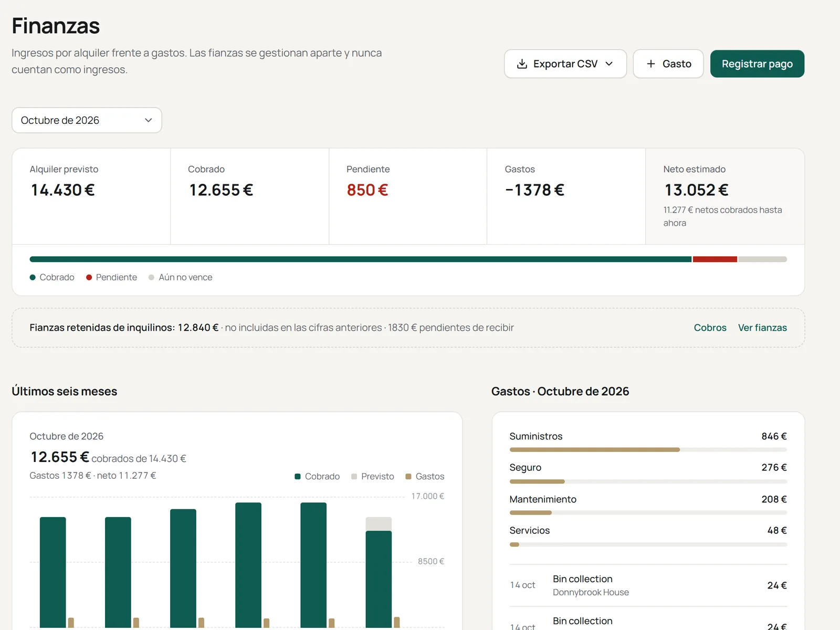Click the red Pendiente segment of progress bar
Viewport: 840px width, 630px height.
point(715,259)
